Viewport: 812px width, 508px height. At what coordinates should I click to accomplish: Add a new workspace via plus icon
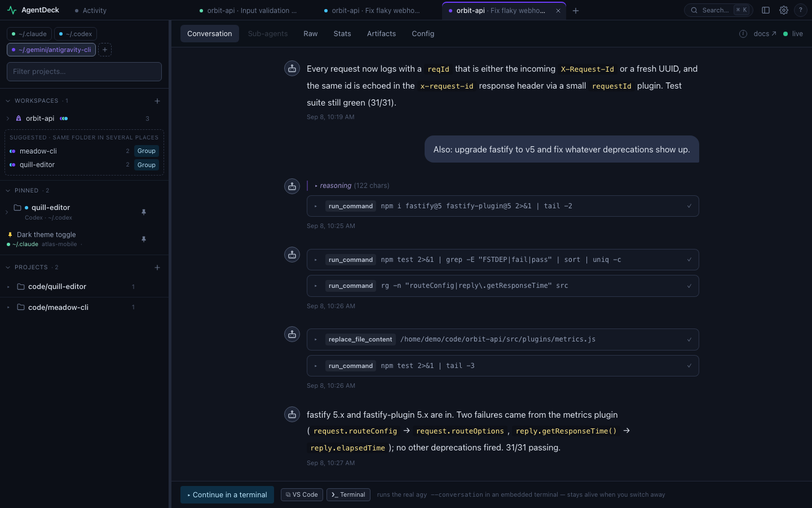pos(157,101)
